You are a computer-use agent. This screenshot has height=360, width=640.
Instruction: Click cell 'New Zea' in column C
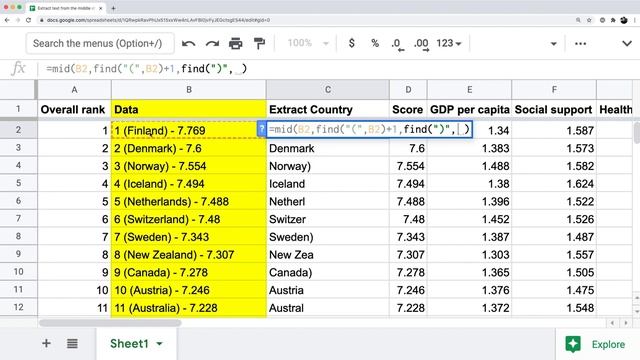pos(328,254)
